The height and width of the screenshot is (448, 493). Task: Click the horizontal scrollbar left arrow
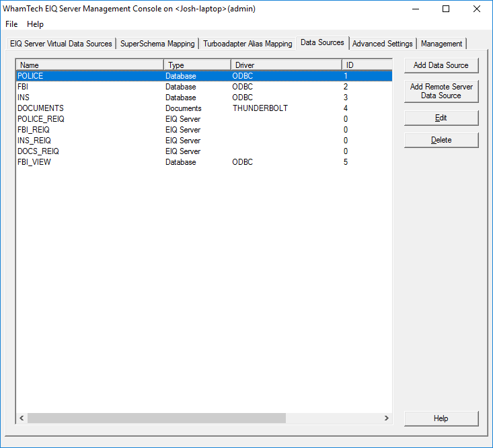[22, 418]
